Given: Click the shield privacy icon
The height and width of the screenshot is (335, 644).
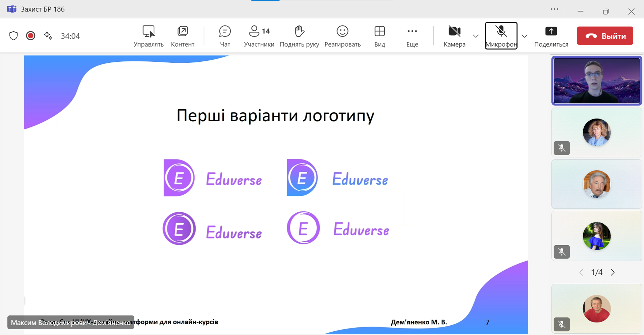Looking at the screenshot, I should click(x=13, y=36).
